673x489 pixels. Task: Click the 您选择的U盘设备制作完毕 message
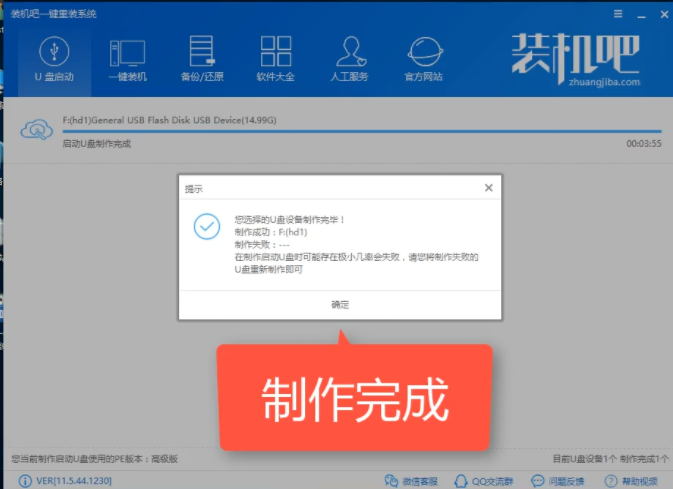point(290,220)
